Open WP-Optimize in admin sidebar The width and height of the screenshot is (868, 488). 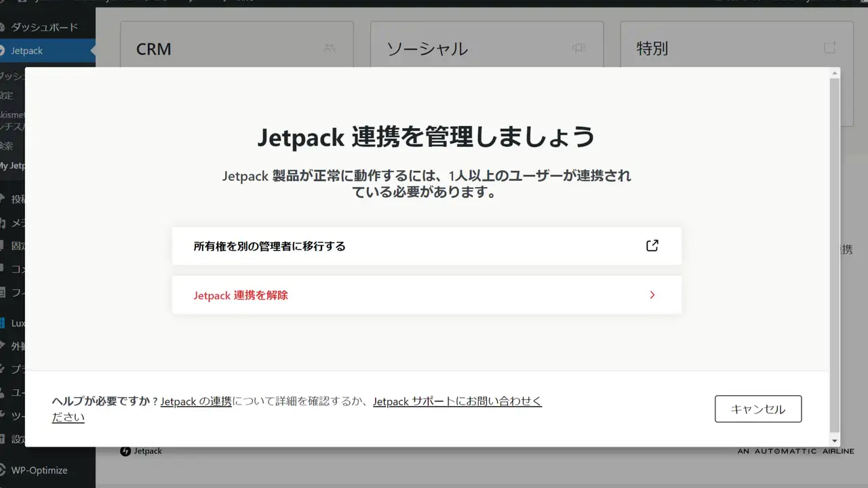[39, 470]
